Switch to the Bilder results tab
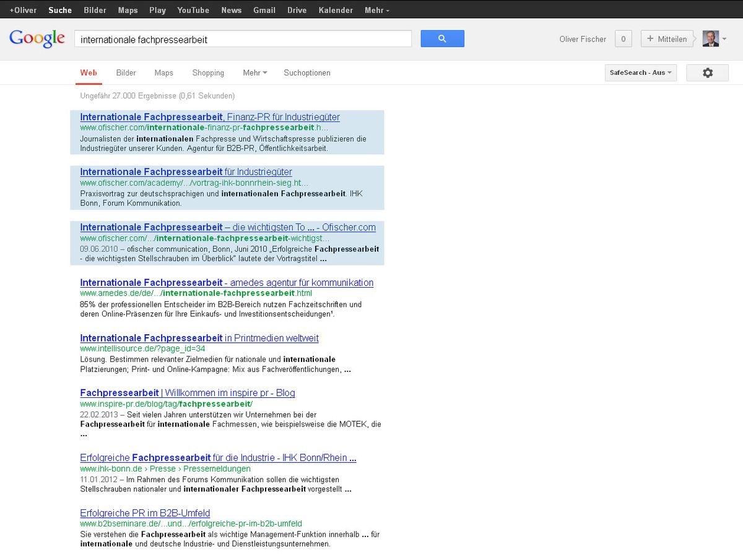743x560 pixels. [x=126, y=72]
